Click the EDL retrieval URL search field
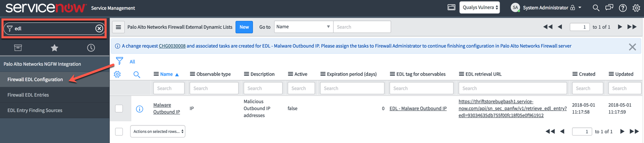Image resolution: width=644 pixels, height=143 pixels. click(x=513, y=88)
